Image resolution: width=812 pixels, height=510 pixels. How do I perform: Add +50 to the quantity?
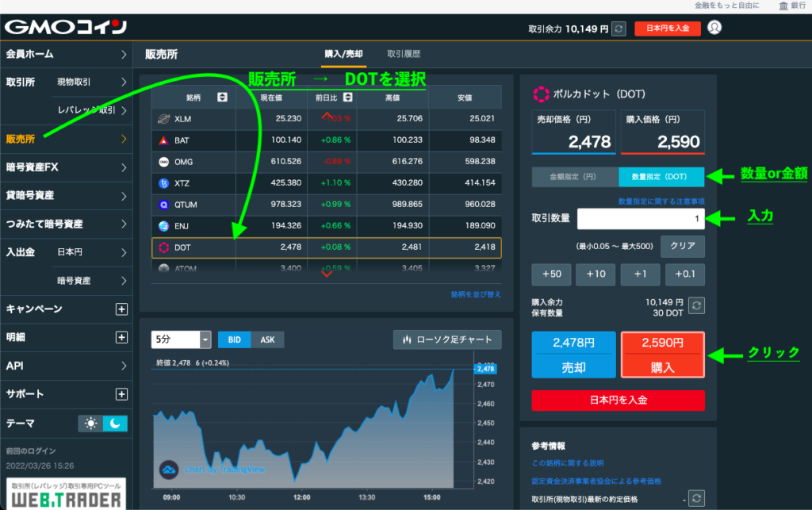[552, 274]
